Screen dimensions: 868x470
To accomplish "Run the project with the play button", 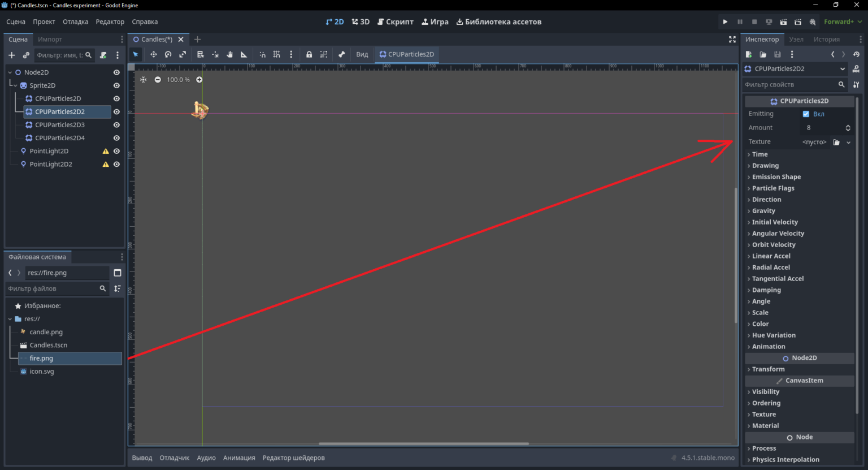I will [x=725, y=21].
